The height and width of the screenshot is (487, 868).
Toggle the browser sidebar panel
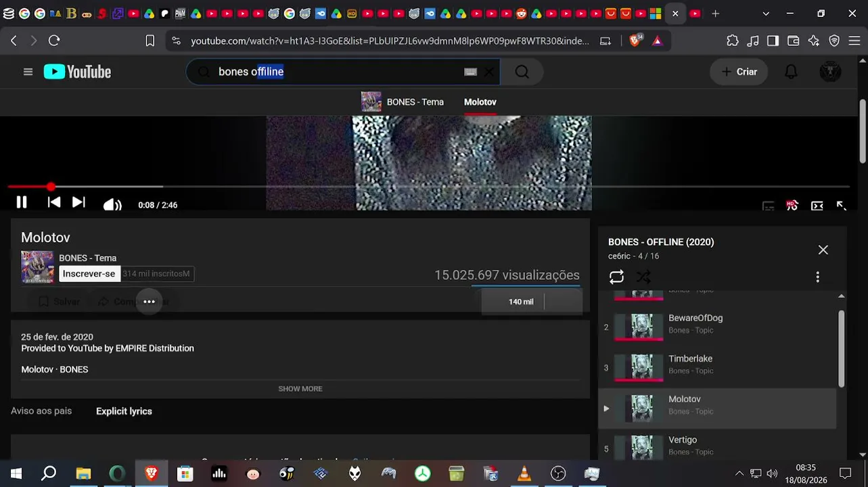[x=773, y=41]
